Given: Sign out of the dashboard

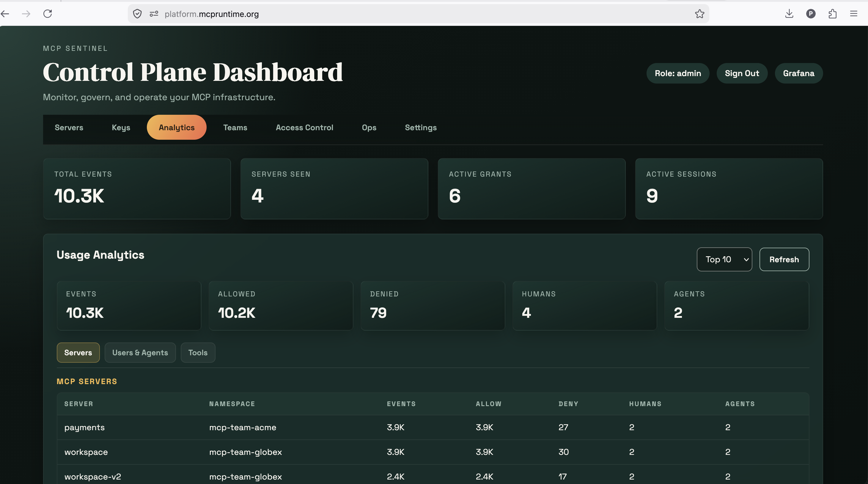Looking at the screenshot, I should point(742,73).
